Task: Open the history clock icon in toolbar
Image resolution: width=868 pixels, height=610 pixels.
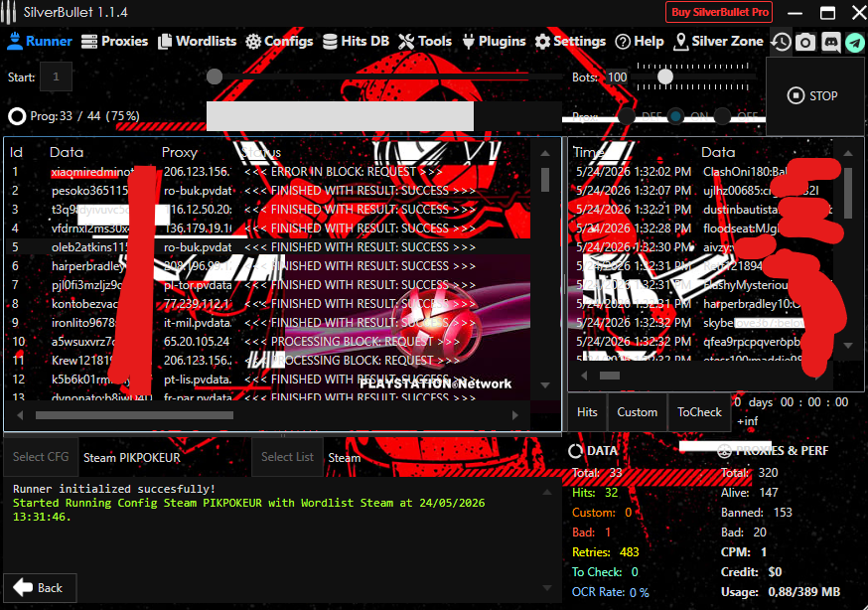Action: point(781,42)
